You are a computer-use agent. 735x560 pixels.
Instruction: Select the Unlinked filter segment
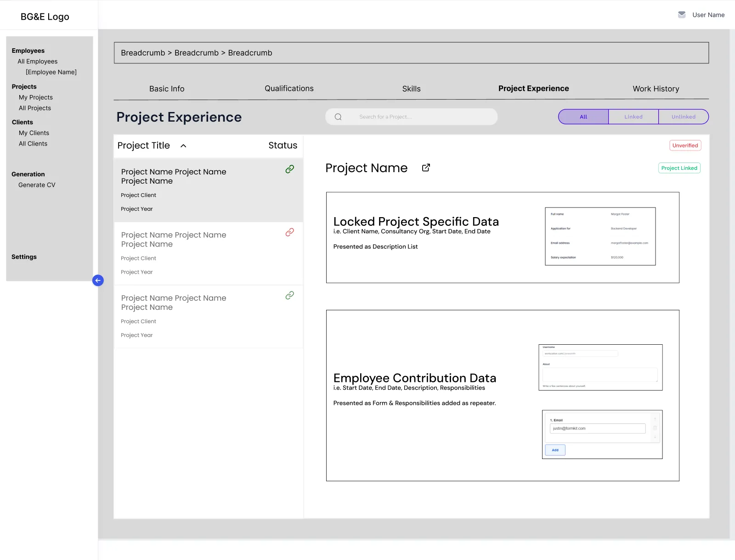[684, 117]
